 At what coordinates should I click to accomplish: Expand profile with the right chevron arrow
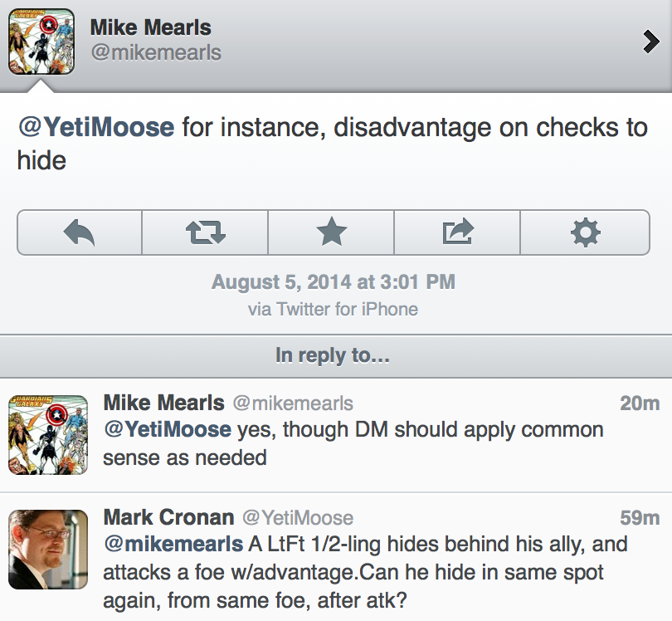(651, 42)
